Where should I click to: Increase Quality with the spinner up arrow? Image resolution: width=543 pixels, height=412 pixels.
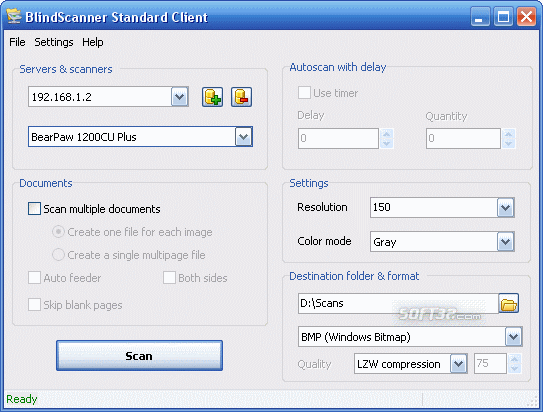(515, 359)
